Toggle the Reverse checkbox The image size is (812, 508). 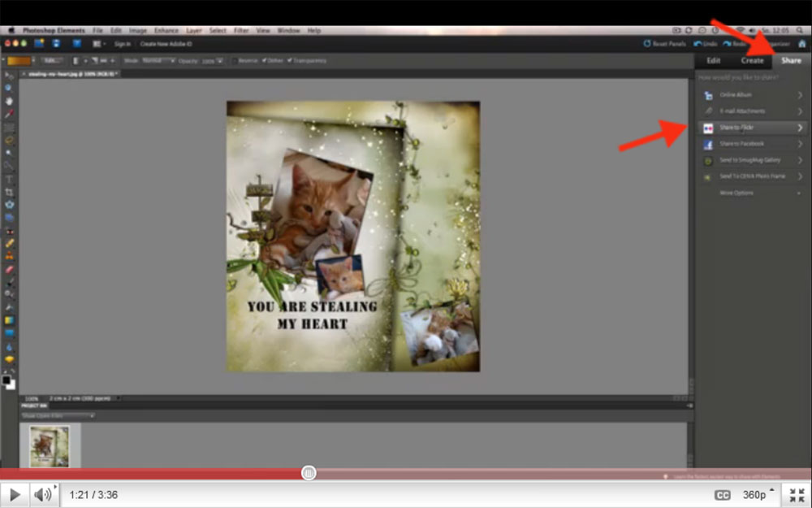coord(234,61)
